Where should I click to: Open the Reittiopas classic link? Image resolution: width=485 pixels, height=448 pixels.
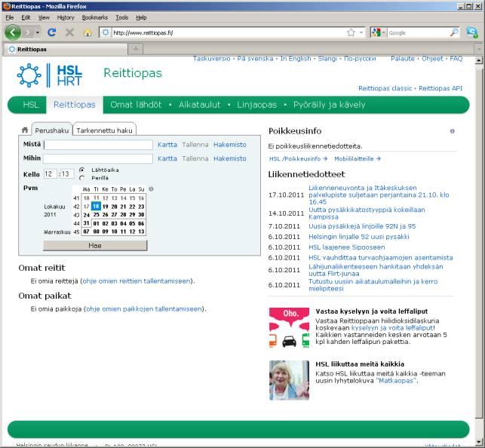tap(385, 88)
